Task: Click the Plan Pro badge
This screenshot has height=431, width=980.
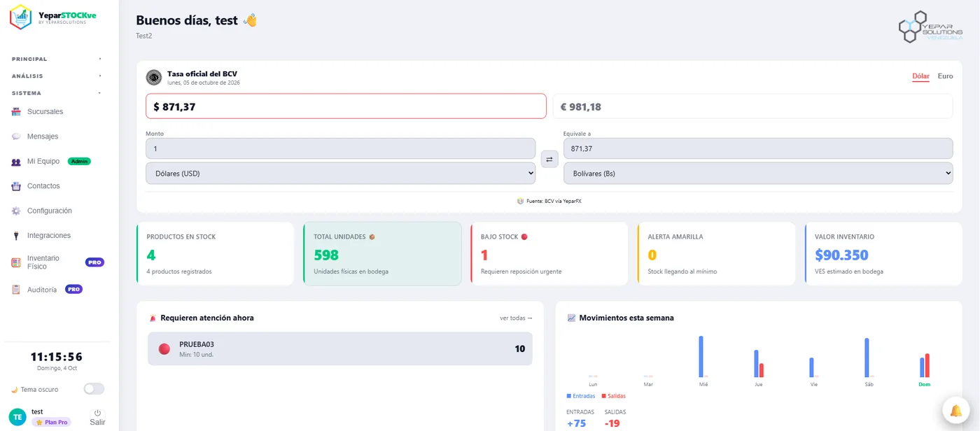Action: 51,423
